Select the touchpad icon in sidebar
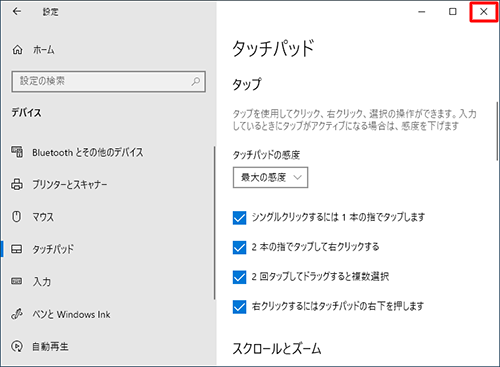The width and height of the screenshot is (500, 367). [x=17, y=249]
